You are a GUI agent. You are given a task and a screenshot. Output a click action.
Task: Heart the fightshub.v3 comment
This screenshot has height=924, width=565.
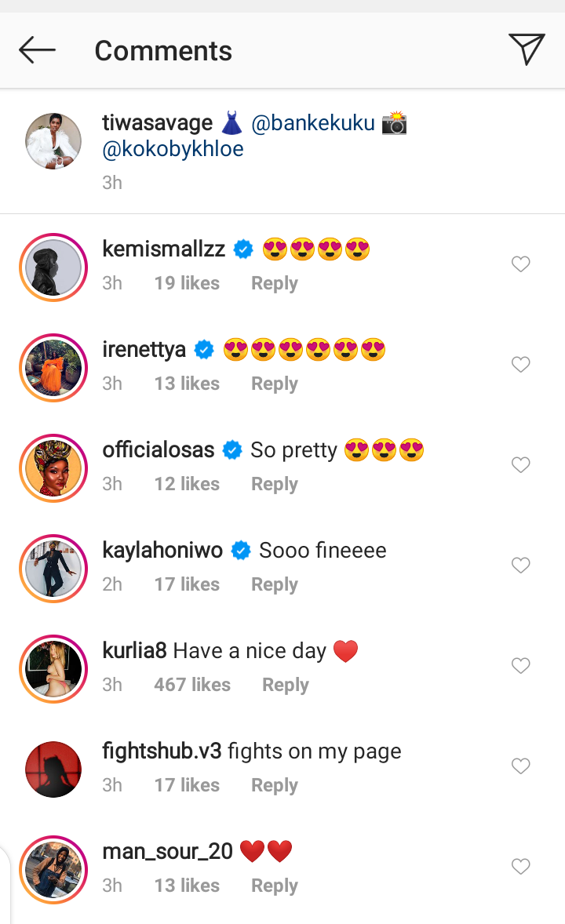(521, 766)
